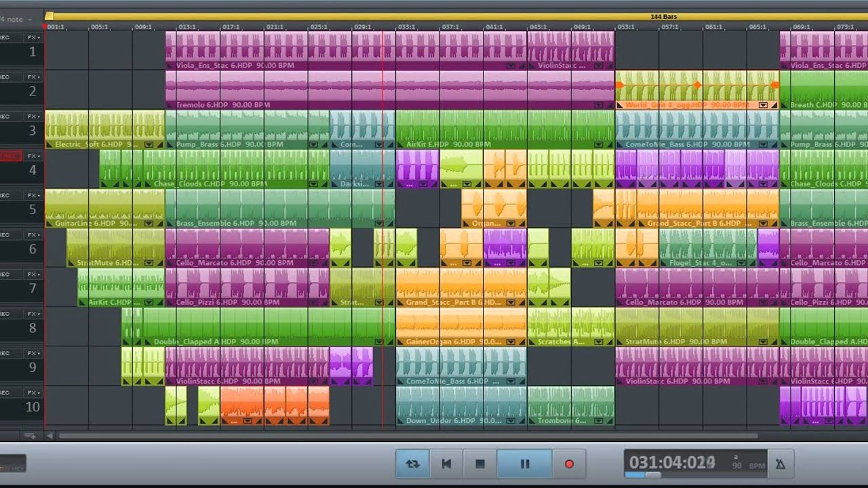Open the Electric_Soft clip menu arrow

tap(149, 144)
